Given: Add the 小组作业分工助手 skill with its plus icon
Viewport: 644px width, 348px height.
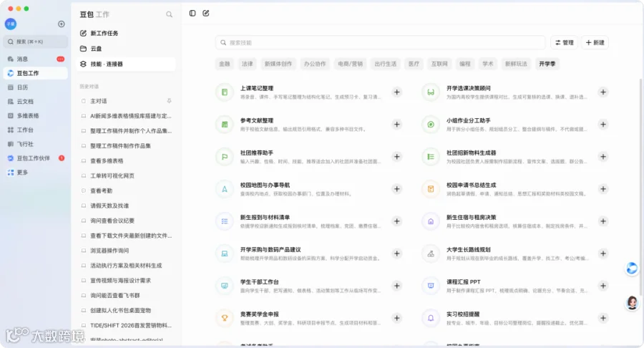Looking at the screenshot, I should point(603,124).
